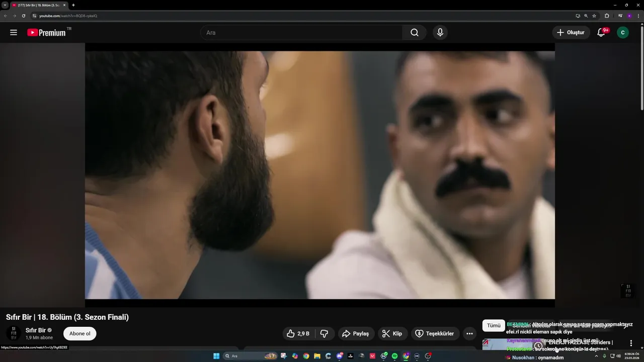Focus the Ara search field
Viewport: 644px width, 362px height.
pyautogui.click(x=301, y=33)
